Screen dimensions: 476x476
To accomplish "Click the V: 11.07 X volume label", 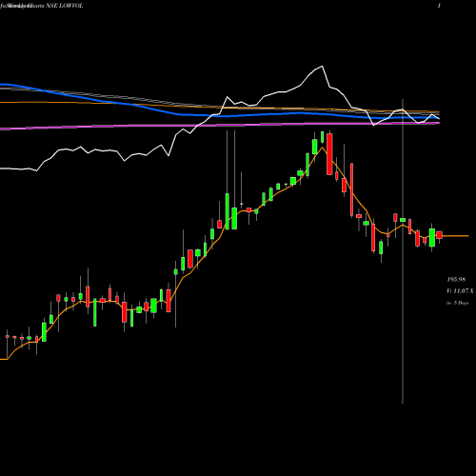I will point(460,291).
